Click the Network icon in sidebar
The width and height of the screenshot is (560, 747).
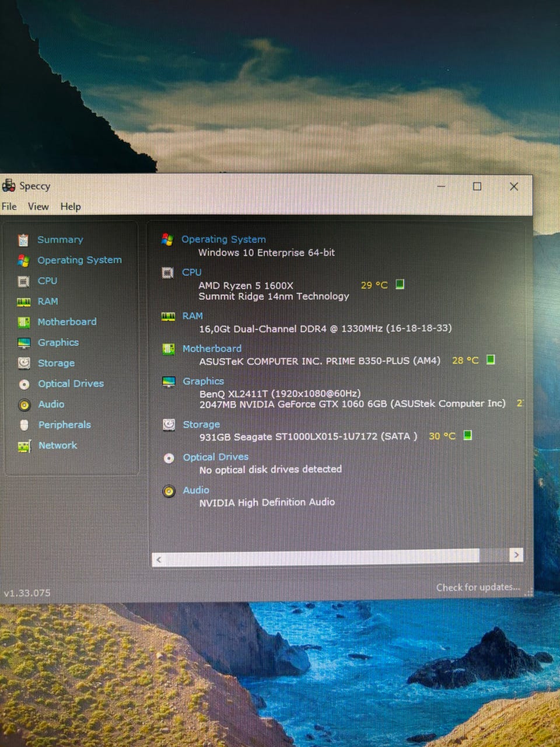[x=24, y=446]
